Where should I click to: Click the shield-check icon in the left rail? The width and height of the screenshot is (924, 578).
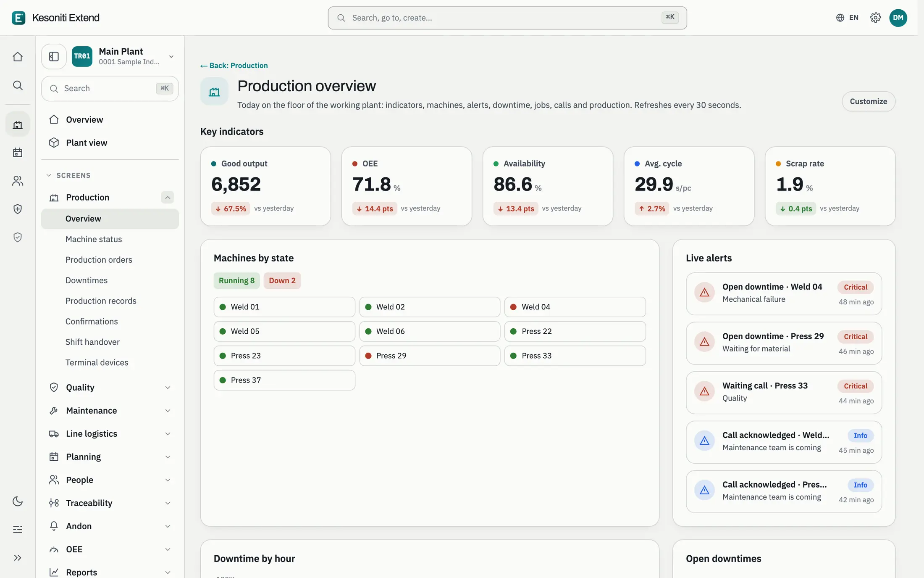tap(18, 238)
